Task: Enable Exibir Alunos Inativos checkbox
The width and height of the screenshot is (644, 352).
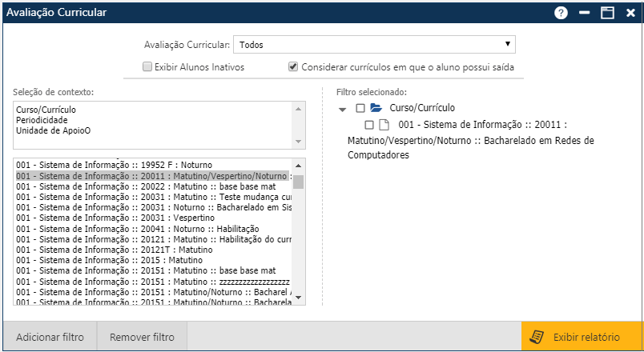Action: 147,67
